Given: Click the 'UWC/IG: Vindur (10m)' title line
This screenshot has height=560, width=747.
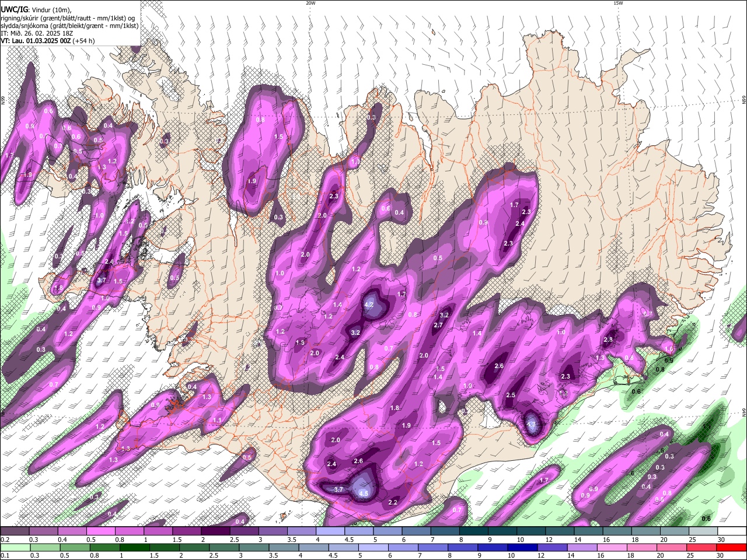Looking at the screenshot, I should pos(36,9).
